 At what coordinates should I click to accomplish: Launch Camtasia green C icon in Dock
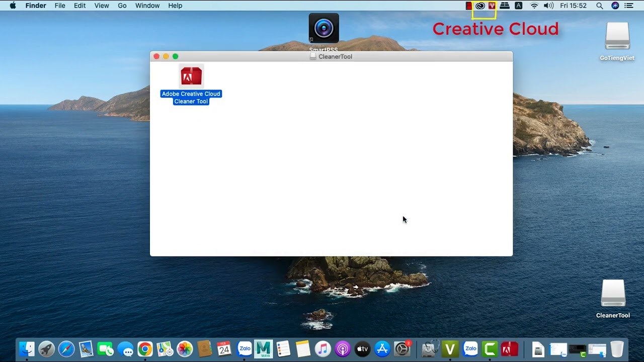pos(490,348)
